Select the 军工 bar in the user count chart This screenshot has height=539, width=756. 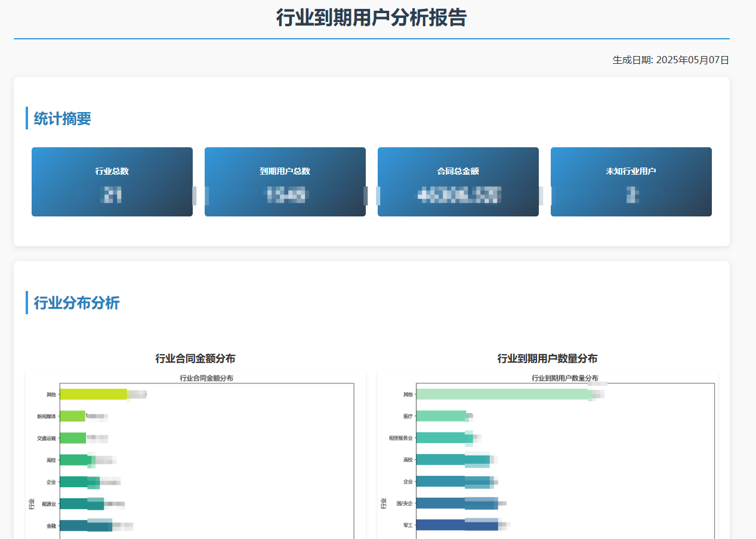point(457,525)
